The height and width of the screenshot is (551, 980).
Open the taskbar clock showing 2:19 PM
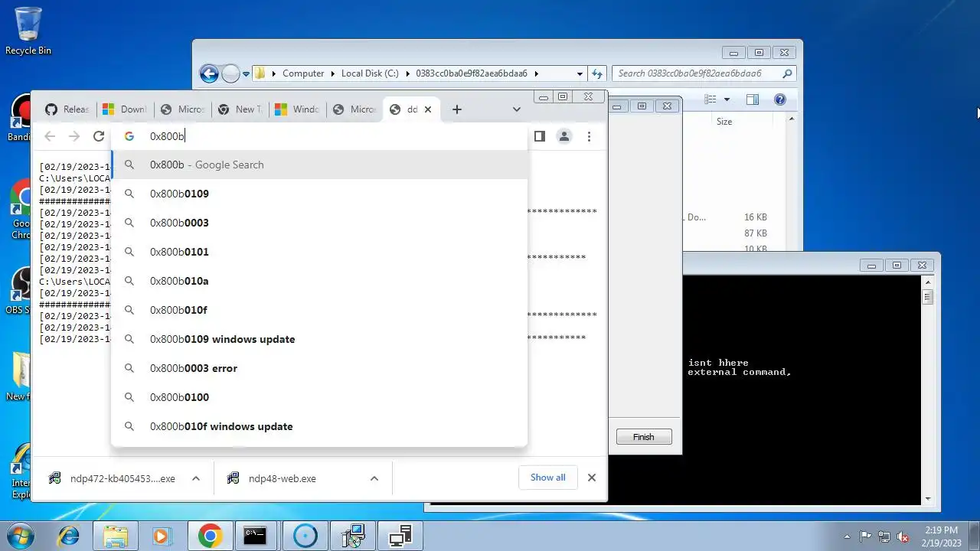tap(941, 536)
